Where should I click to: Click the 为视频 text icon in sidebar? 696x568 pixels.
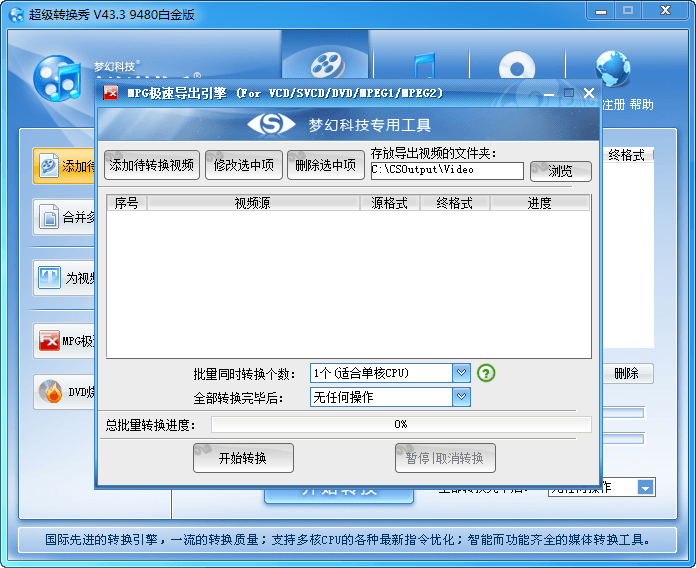[x=49, y=278]
